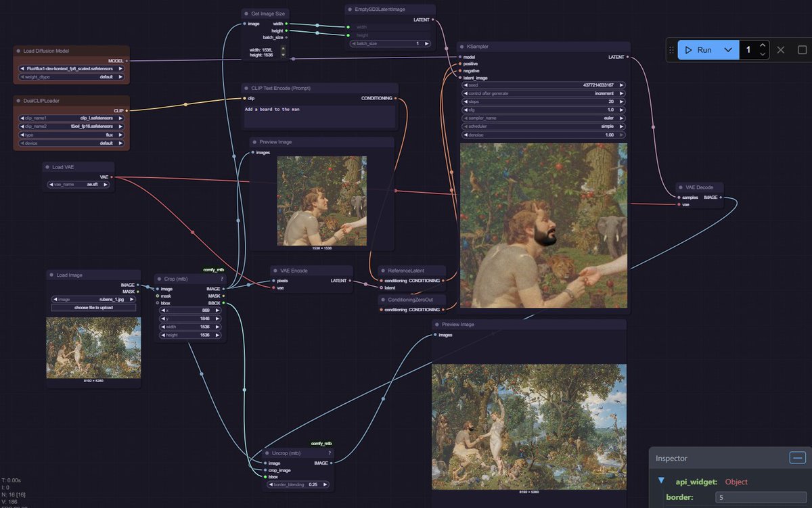Collapse the api_widget object tree in the Inspector
812x508 pixels.
[661, 481]
